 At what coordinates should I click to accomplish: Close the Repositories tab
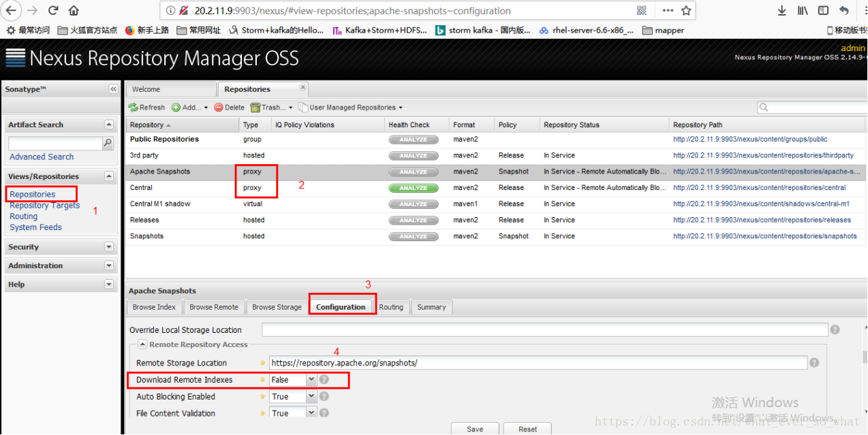[x=303, y=87]
